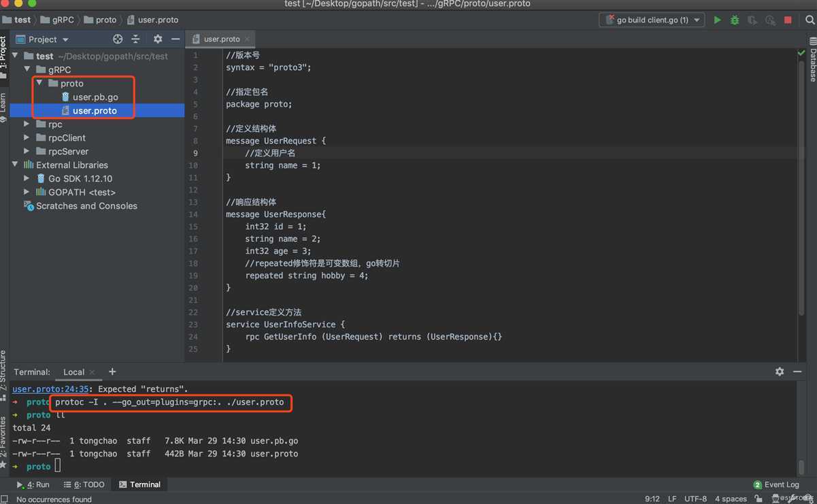The width and height of the screenshot is (817, 504).
Task: Start debugging with the green bug icon
Action: tap(735, 20)
